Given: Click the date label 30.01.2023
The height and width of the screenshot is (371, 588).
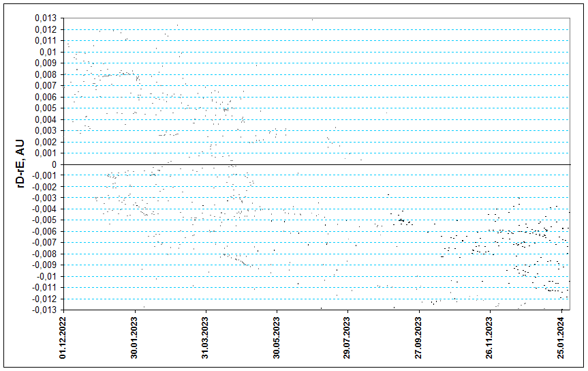Looking at the screenshot, I should pos(134,338).
